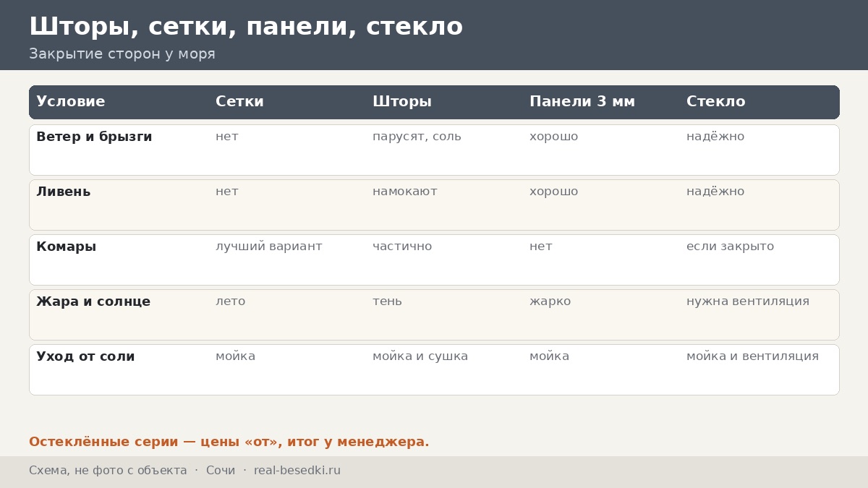Image resolution: width=868 pixels, height=488 pixels.
Task: Click the 'если закрыто' cell
Action: 731,247
